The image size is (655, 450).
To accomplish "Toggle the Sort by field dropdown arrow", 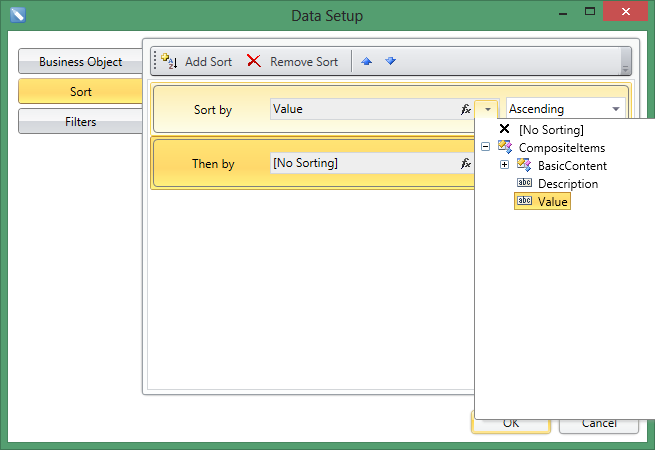I will coord(487,109).
